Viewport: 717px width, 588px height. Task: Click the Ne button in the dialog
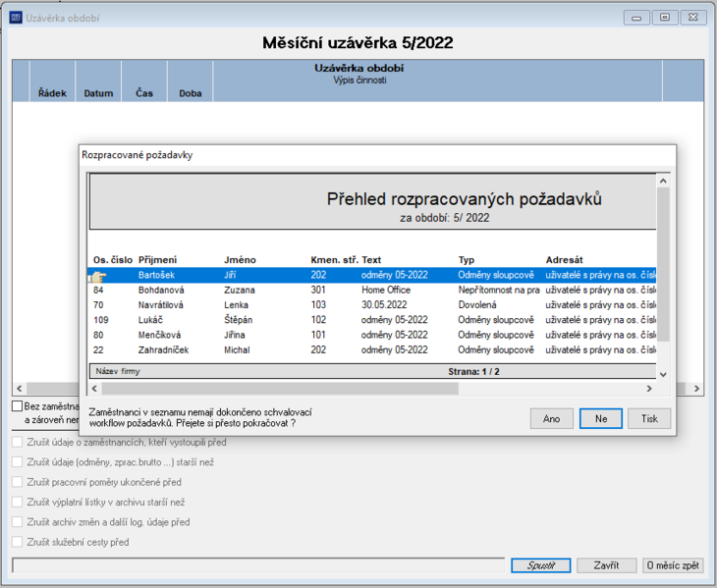[x=601, y=418]
